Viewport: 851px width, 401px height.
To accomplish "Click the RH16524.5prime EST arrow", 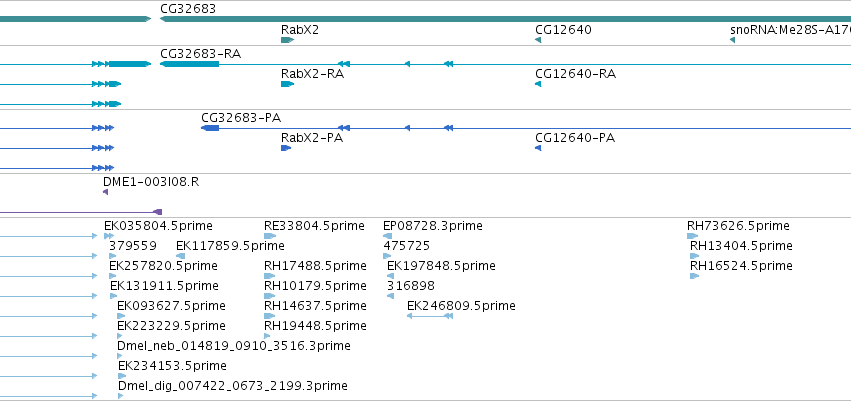I will pos(694,276).
